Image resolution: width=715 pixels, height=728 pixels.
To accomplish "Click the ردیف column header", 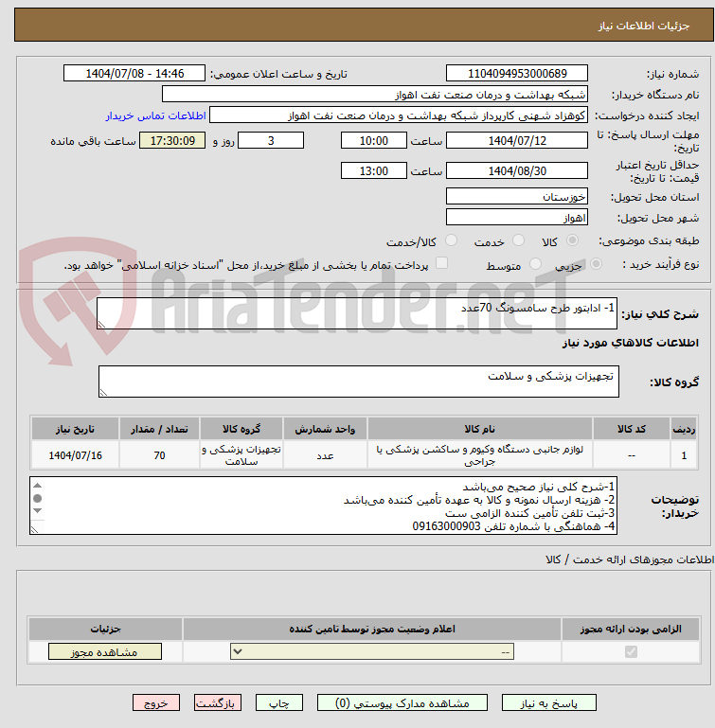I will (684, 429).
